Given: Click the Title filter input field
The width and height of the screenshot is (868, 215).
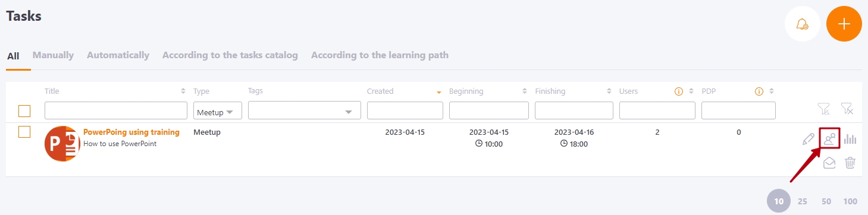Looking at the screenshot, I should click(x=116, y=110).
